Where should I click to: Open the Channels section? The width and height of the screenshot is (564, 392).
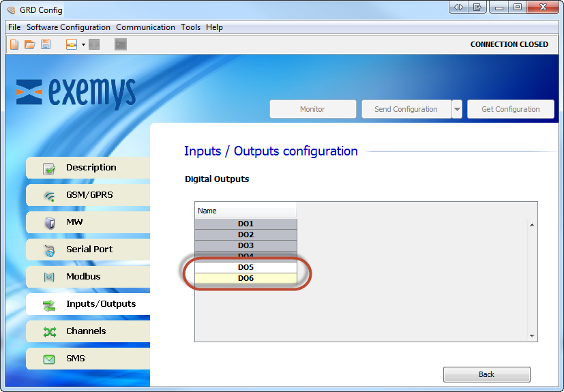pos(87,331)
